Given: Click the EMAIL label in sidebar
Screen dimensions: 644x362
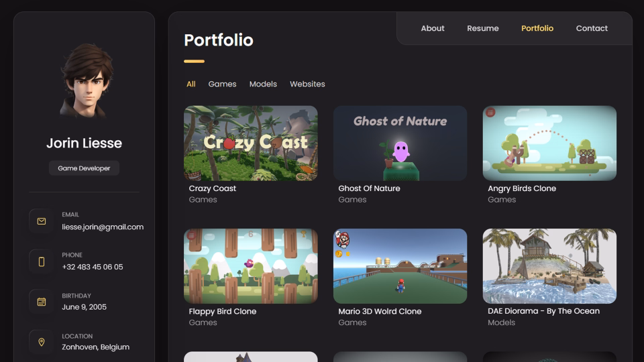Looking at the screenshot, I should [70, 215].
